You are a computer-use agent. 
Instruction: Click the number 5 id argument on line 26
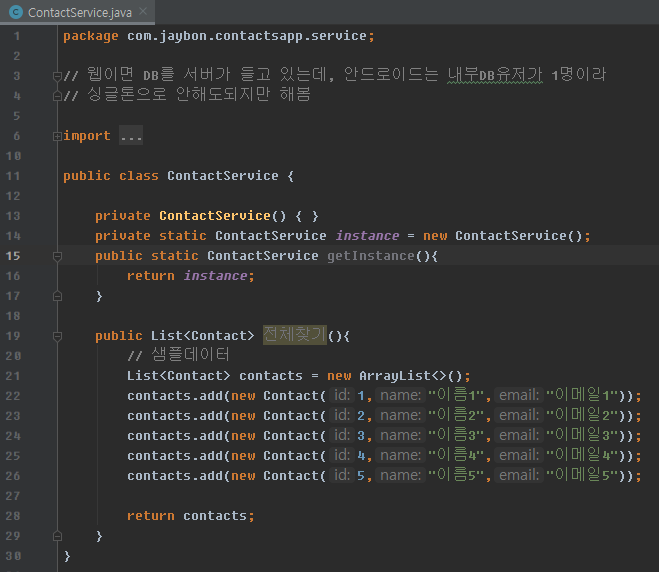361,475
